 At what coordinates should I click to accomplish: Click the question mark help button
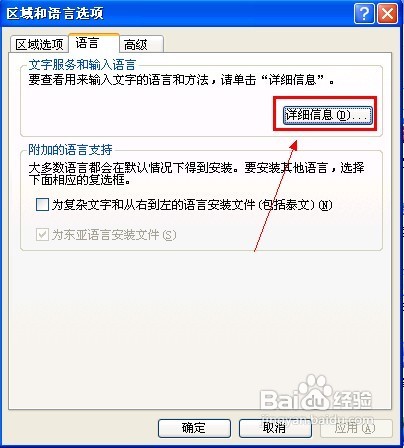364,14
